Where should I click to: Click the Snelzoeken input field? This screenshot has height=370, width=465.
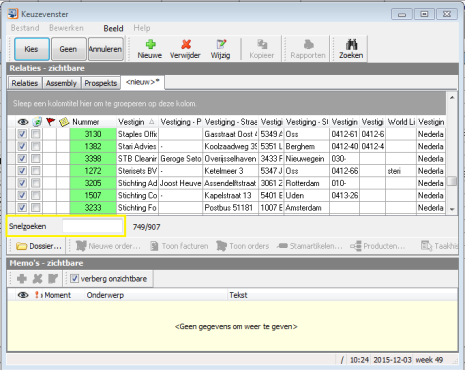(x=92, y=226)
